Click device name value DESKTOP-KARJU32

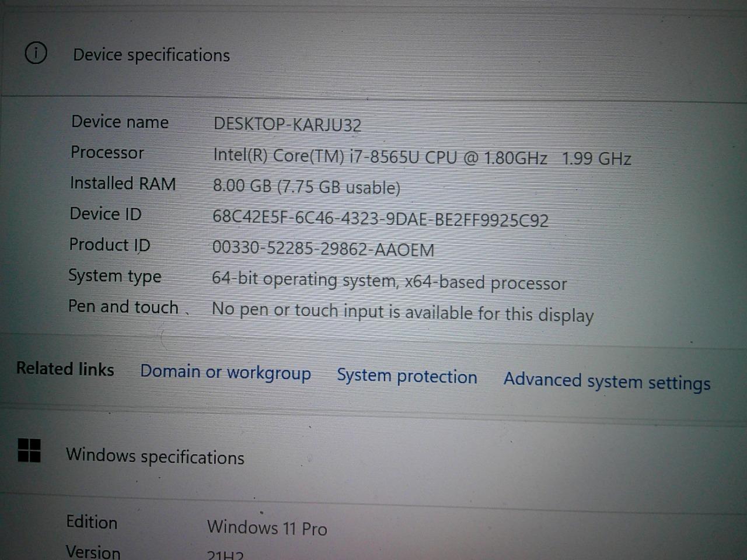(x=287, y=124)
